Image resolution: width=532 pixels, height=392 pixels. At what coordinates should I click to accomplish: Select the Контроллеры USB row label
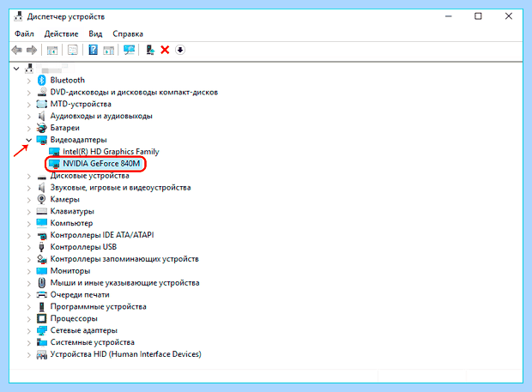[83, 247]
